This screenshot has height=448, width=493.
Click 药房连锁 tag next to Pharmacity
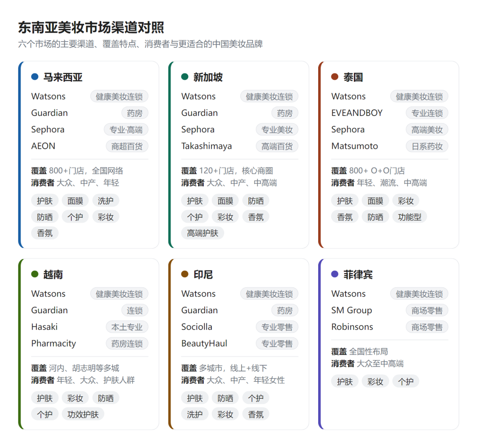click(x=127, y=343)
